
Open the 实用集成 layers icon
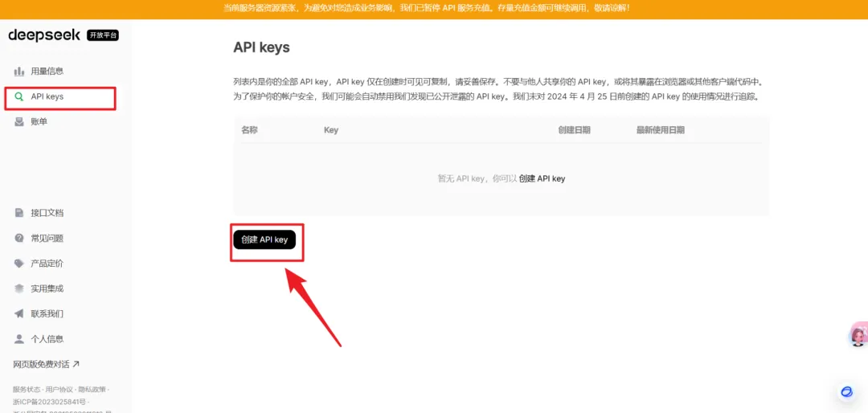coord(19,288)
